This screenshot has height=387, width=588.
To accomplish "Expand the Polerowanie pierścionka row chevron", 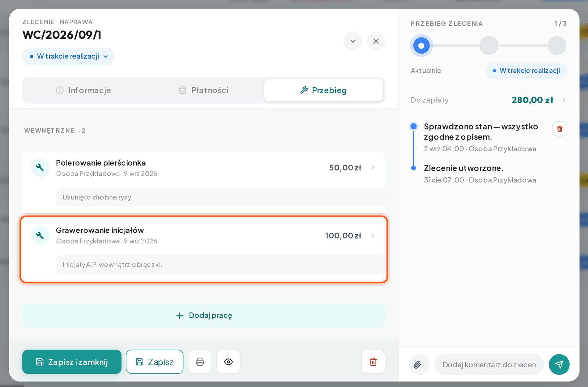I will click(x=373, y=167).
